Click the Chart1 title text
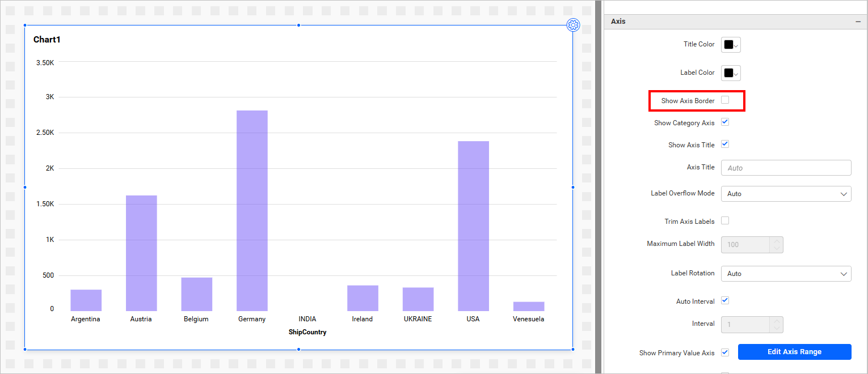868x374 pixels. (x=47, y=40)
